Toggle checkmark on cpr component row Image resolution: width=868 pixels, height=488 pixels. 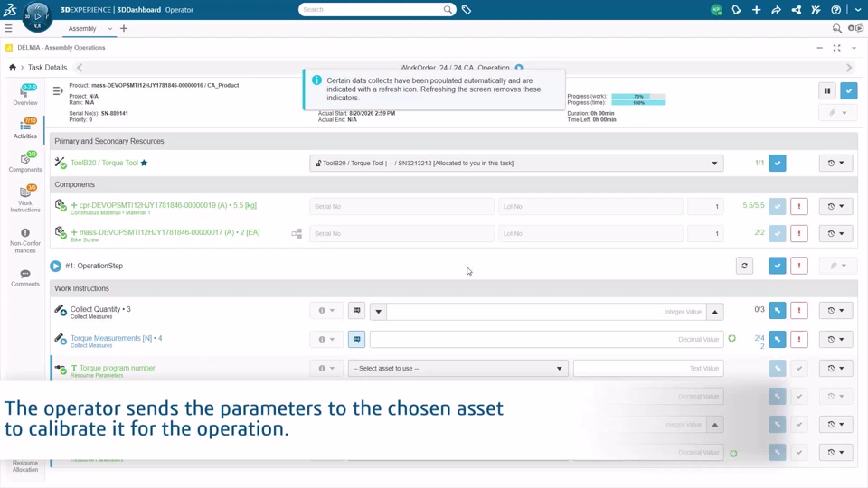[778, 206]
